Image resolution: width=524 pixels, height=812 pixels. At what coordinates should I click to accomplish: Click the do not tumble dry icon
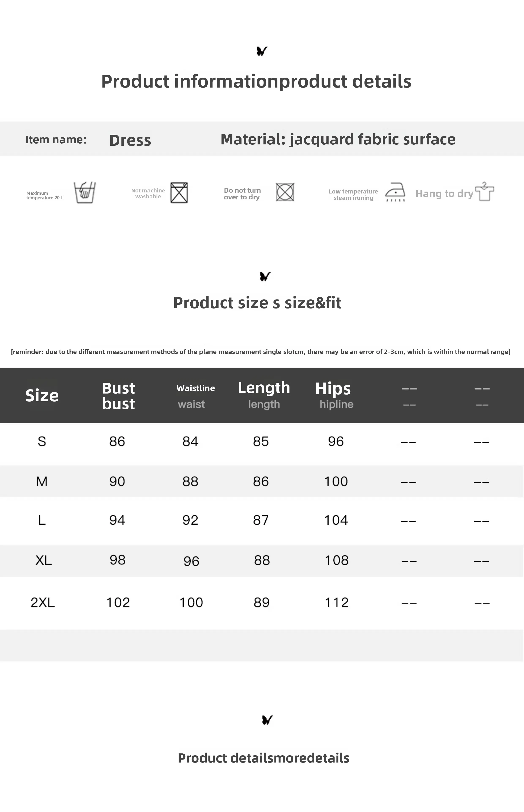click(285, 192)
